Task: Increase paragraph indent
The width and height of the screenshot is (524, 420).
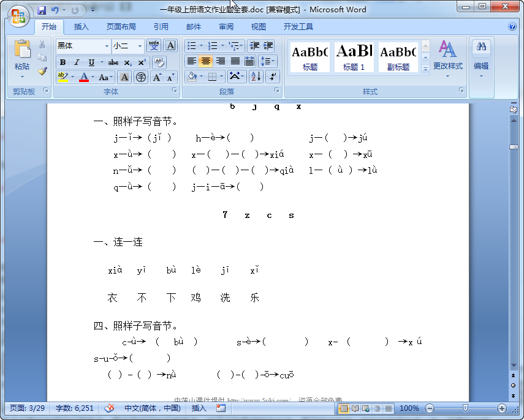Action: [x=268, y=45]
